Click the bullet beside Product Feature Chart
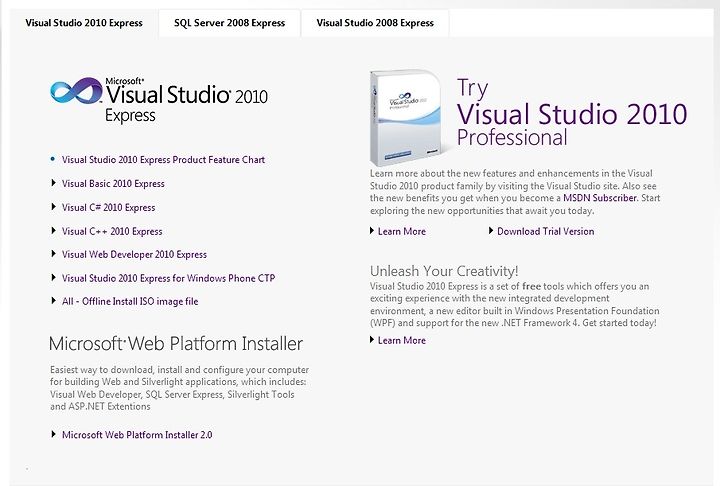The width and height of the screenshot is (720, 486). (x=53, y=159)
